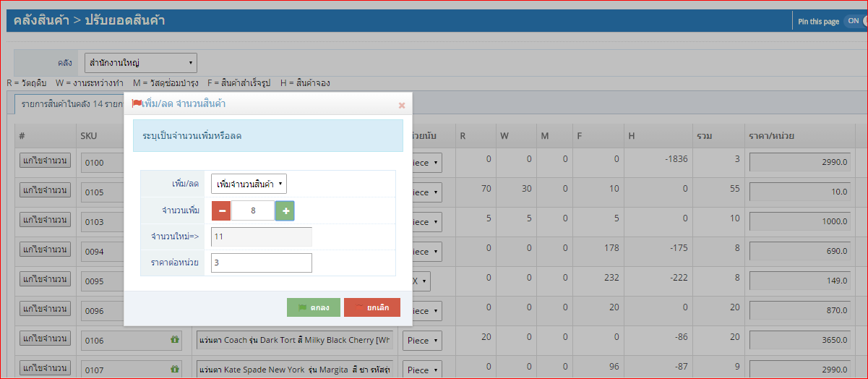The width and height of the screenshot is (868, 379).
Task: Click the F column header
Action: coord(580,135)
